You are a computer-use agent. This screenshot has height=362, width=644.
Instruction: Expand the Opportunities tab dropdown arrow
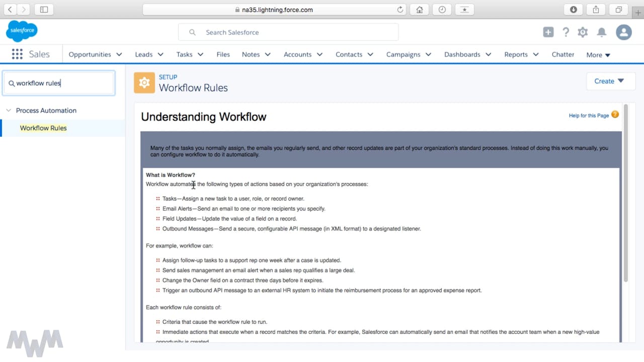point(119,54)
